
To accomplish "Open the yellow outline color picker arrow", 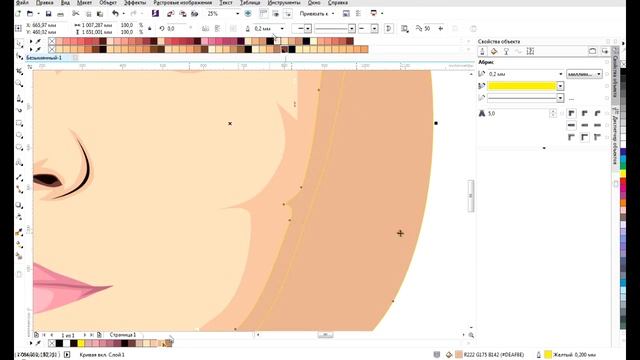I will (560, 86).
